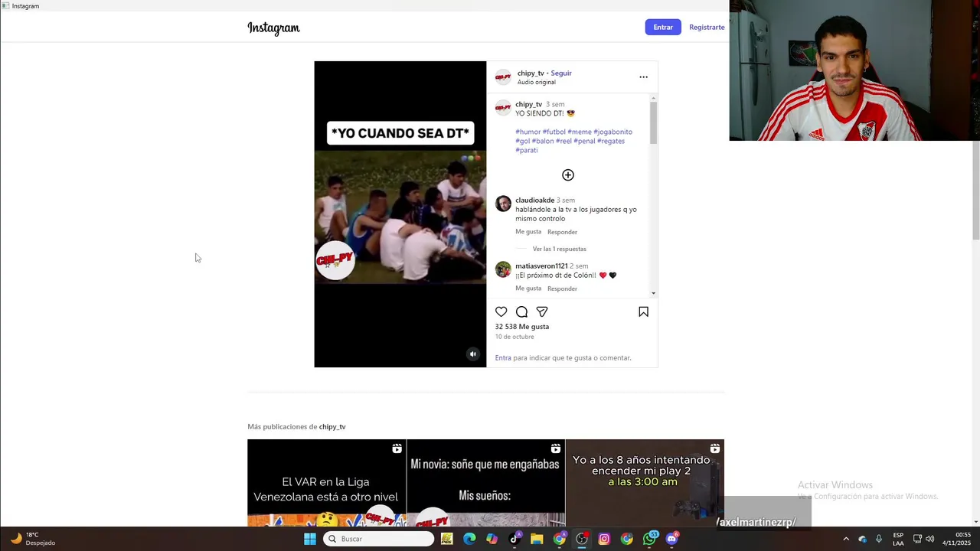Like claudioakde's comment via Me gusta
Screen dimensions: 980x551
point(528,232)
